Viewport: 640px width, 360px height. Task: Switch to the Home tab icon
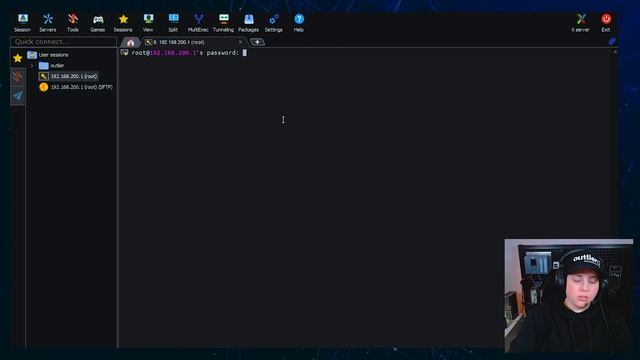point(131,42)
